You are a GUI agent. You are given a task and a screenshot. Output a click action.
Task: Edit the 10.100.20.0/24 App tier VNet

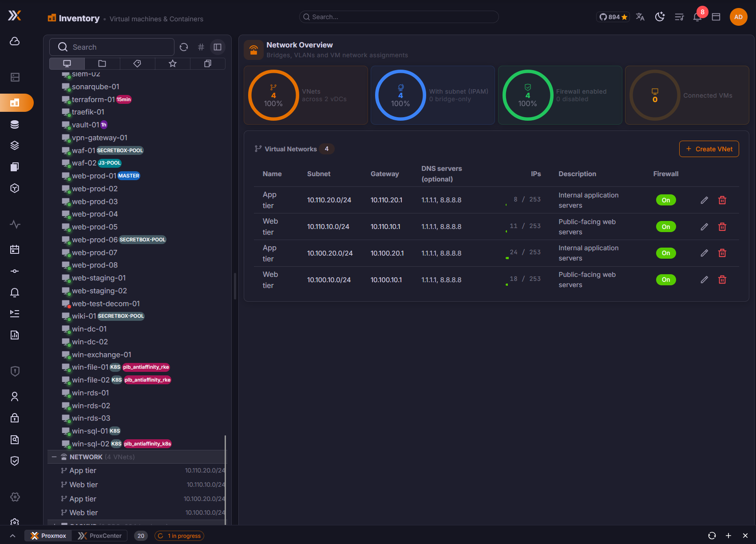[704, 253]
